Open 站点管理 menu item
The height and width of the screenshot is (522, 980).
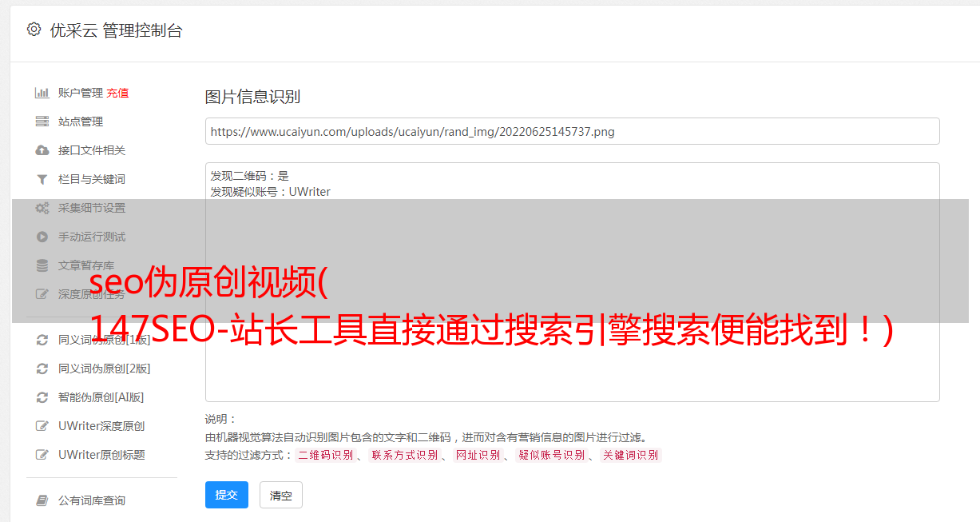click(x=81, y=122)
